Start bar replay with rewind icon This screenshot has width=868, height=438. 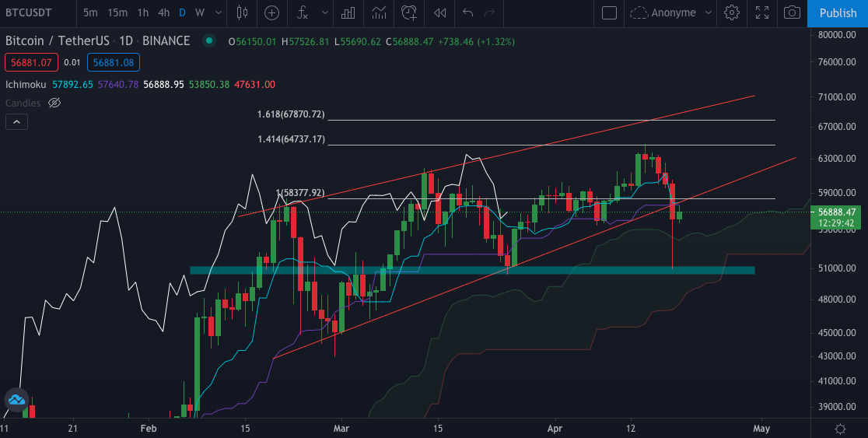pos(439,12)
